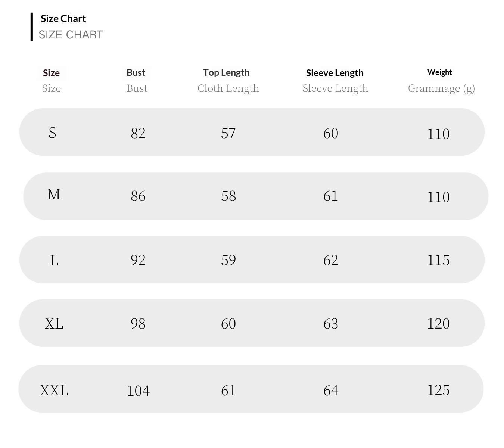504x448 pixels.
Task: Click sleeve length 63 in XL row
Action: coord(331,324)
